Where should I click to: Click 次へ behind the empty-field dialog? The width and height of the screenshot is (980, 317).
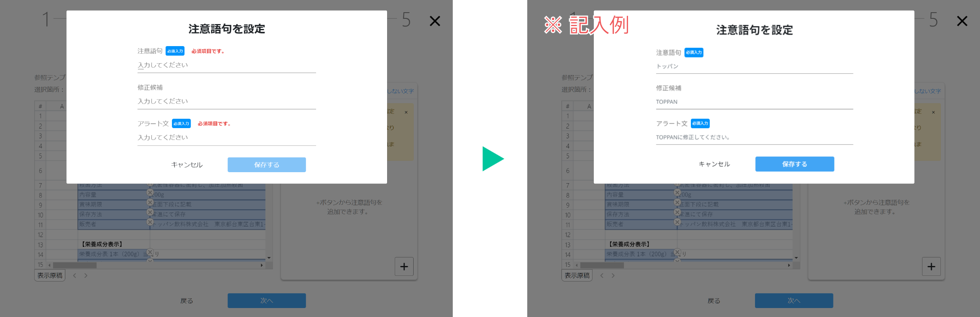(267, 301)
